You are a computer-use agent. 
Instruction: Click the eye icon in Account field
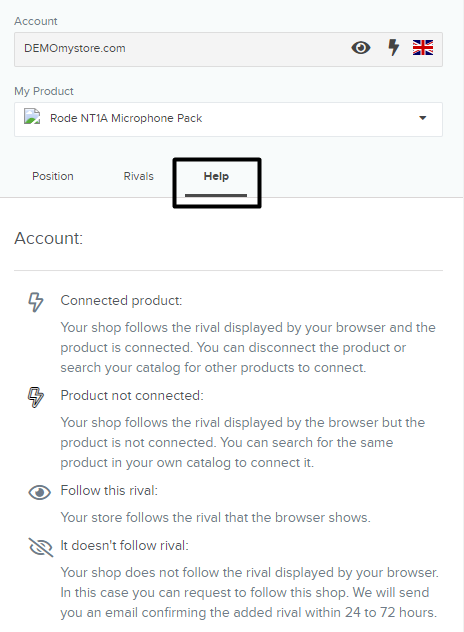pos(361,48)
